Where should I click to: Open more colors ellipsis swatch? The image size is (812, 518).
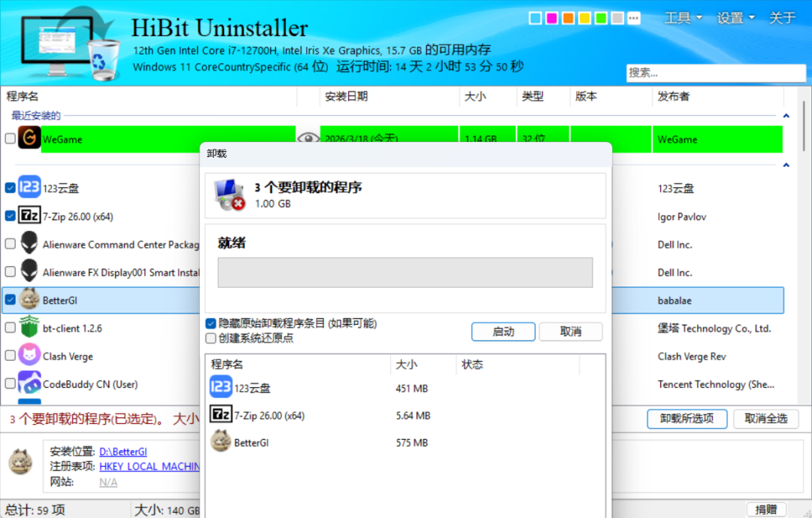tap(634, 18)
